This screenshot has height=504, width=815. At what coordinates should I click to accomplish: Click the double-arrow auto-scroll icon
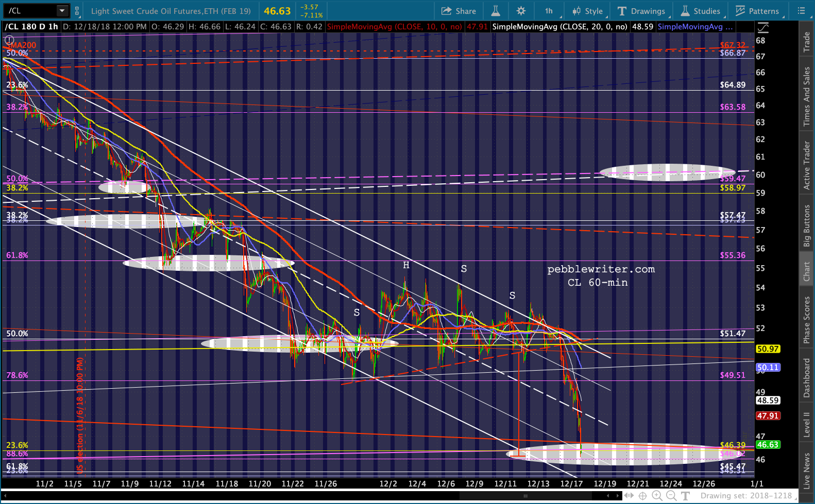[x=629, y=496]
